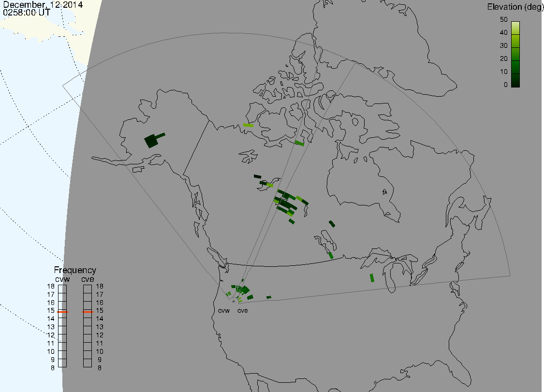Click the 18 label beside the cvw bar
Image resolution: width=544 pixels, height=392 pixels.
click(51, 287)
